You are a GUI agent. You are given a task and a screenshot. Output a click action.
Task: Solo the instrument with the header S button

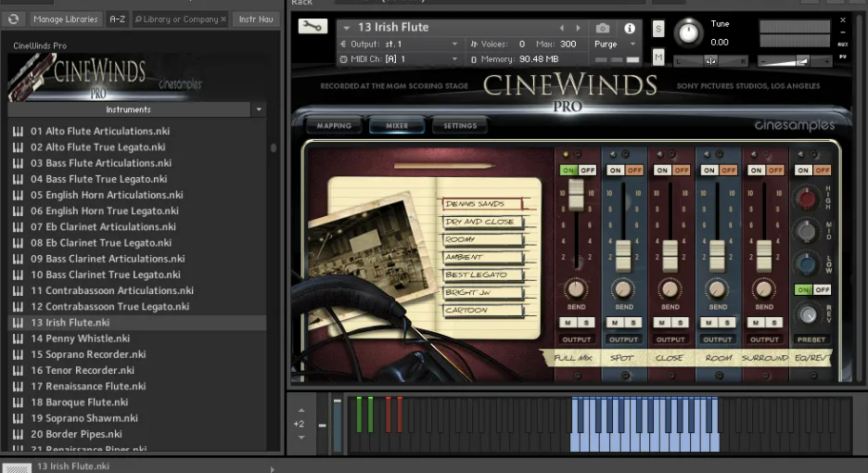658,28
